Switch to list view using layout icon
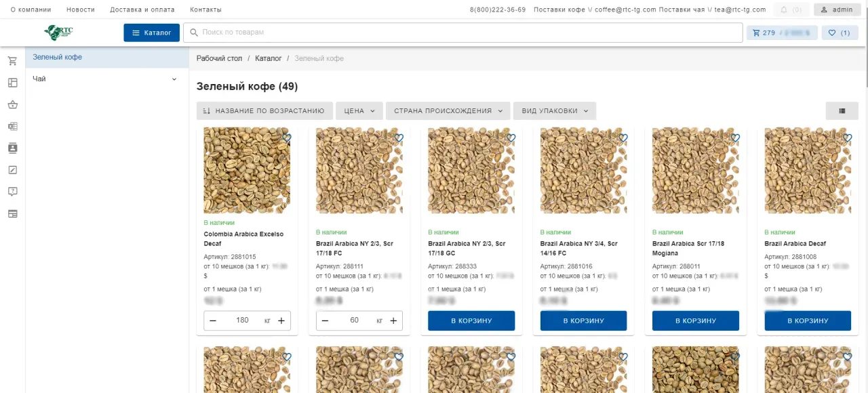The width and height of the screenshot is (868, 393). click(x=842, y=111)
